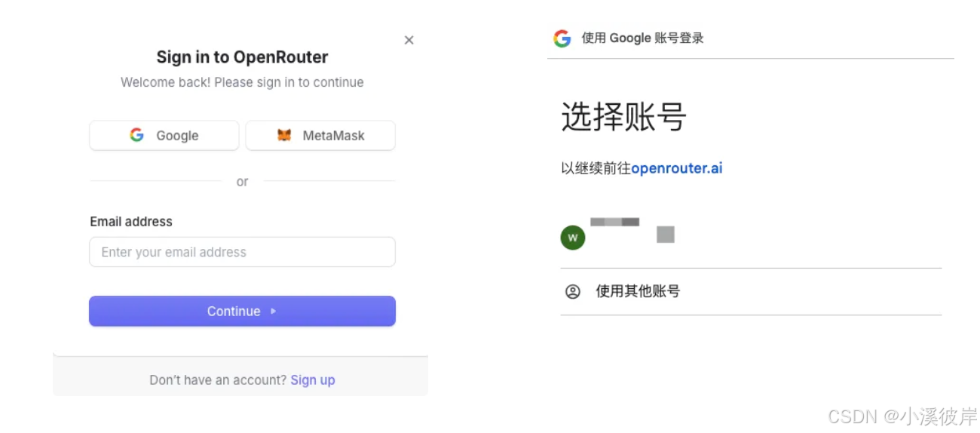Click the Google G logo in Google button
Screen dimensions: 980x433
(136, 135)
